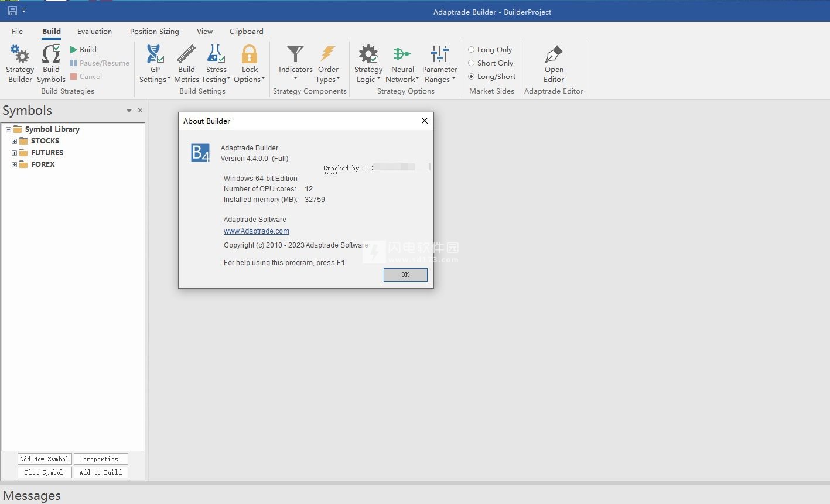Image resolution: width=830 pixels, height=504 pixels.
Task: Click OK in About Builder dialog
Action: click(405, 275)
